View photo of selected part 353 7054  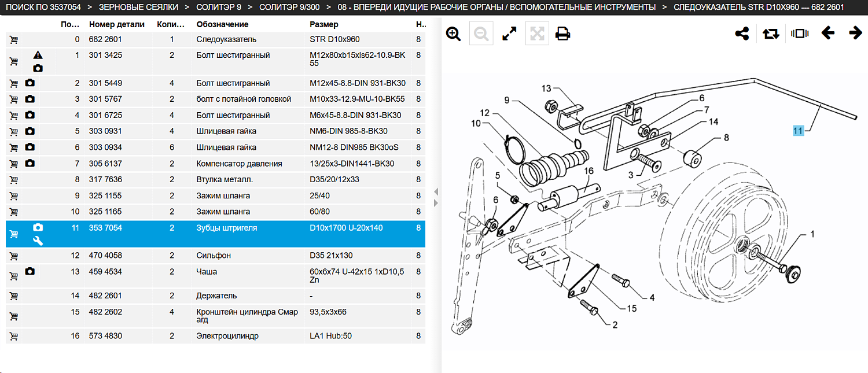(x=38, y=228)
